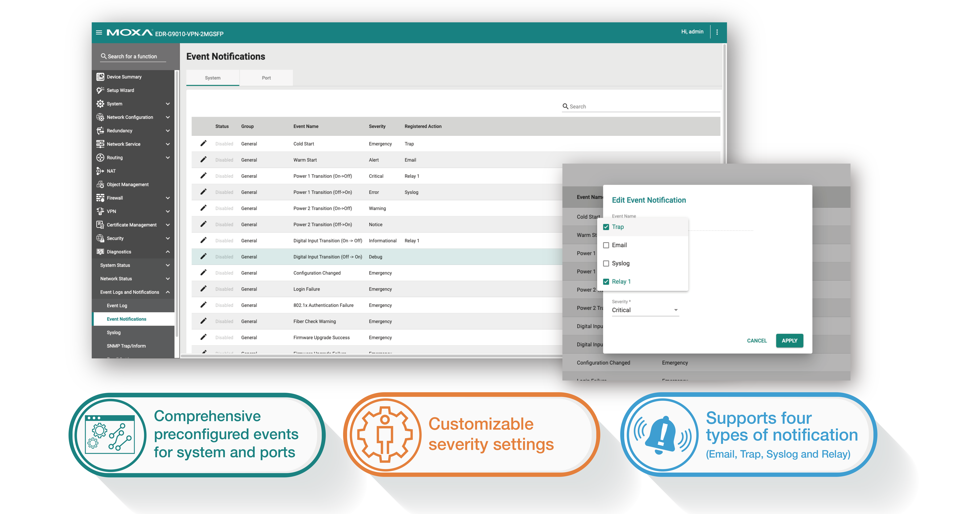
Task: Click the hamburger menu icon beside MOXA logo
Action: coord(99,32)
